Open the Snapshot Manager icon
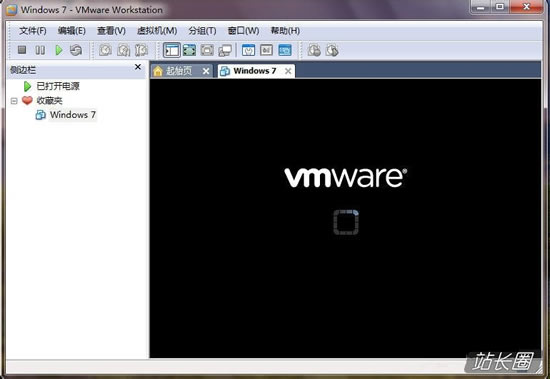 141,50
